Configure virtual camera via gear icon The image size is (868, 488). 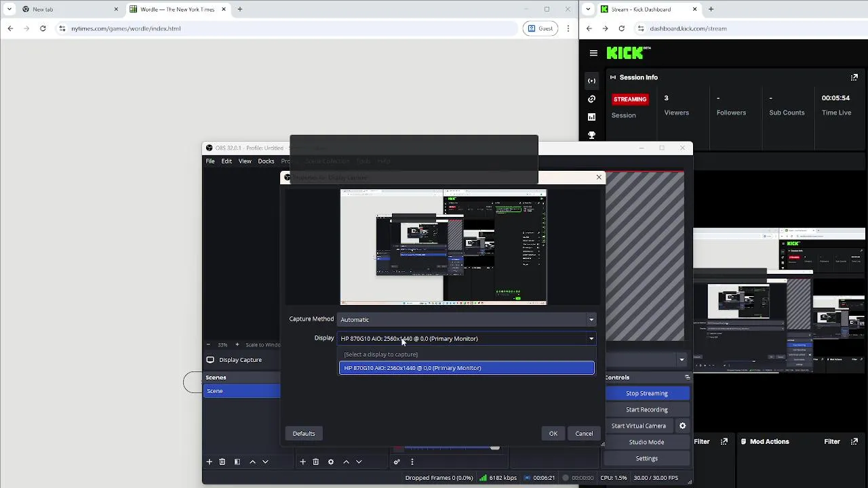pyautogui.click(x=682, y=426)
